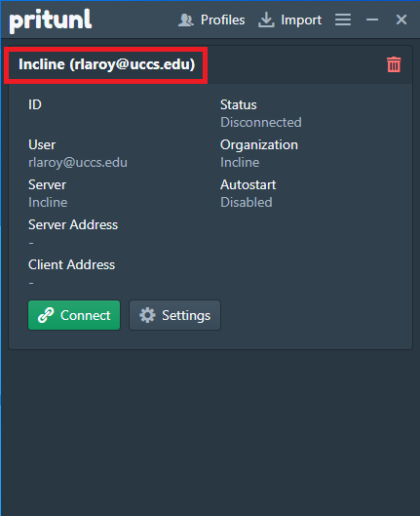
Task: Click the Autostart label
Action: pyautogui.click(x=248, y=185)
